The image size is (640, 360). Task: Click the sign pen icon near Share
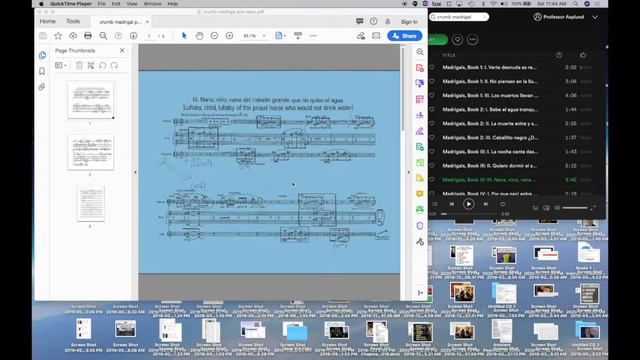tap(361, 36)
